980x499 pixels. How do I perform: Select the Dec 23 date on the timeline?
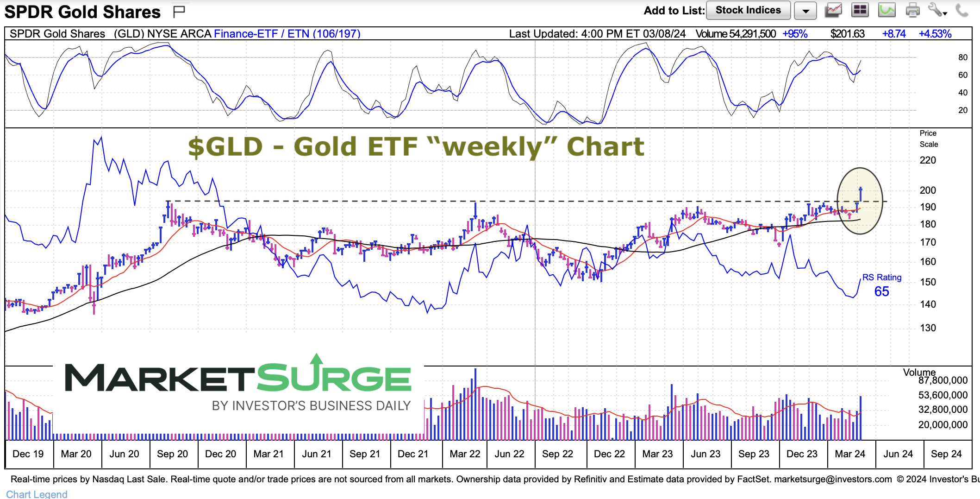click(x=802, y=454)
